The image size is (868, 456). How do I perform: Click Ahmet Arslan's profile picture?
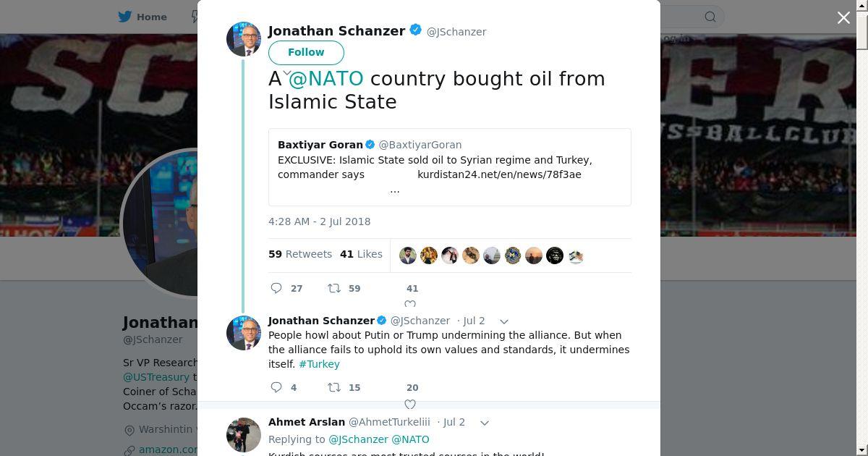tap(244, 434)
